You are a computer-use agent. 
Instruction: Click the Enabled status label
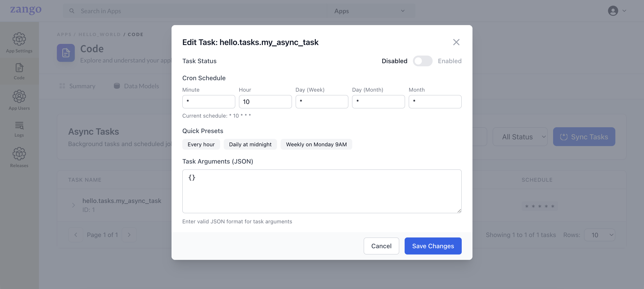[449, 61]
